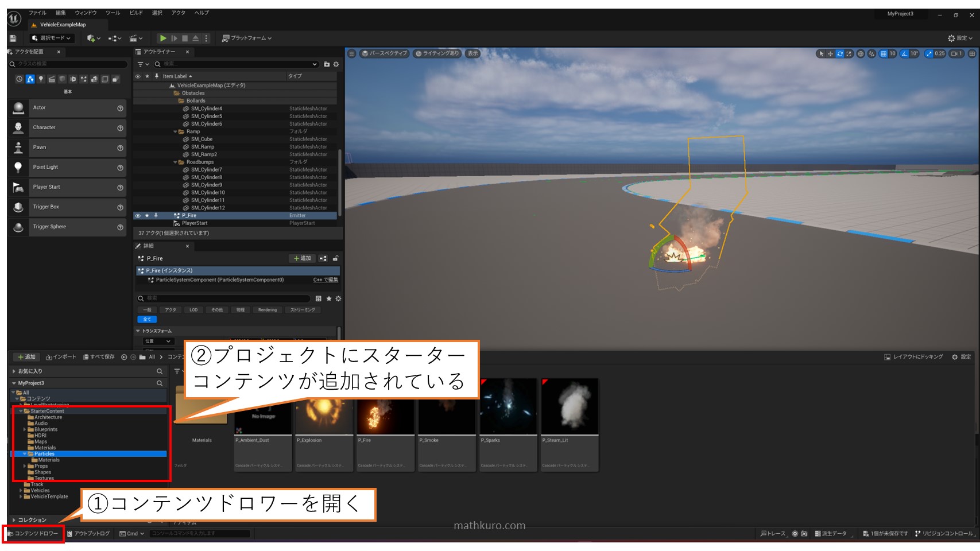Click the green Play button

pyautogui.click(x=163, y=38)
